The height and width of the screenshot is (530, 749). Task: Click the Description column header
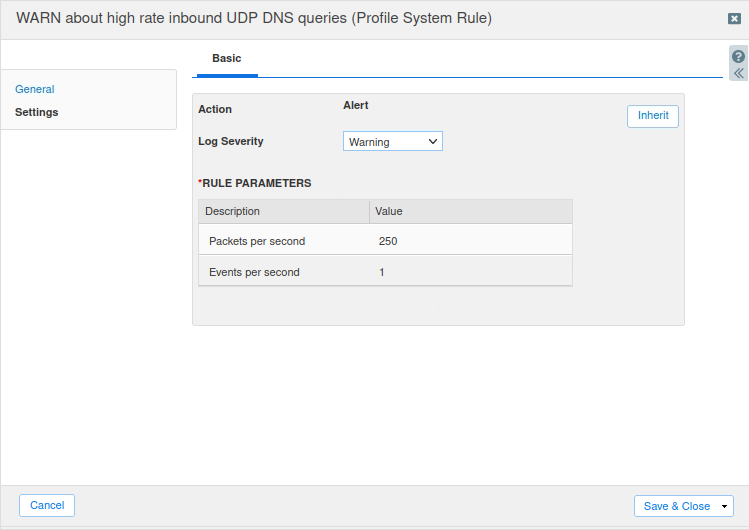(283, 211)
